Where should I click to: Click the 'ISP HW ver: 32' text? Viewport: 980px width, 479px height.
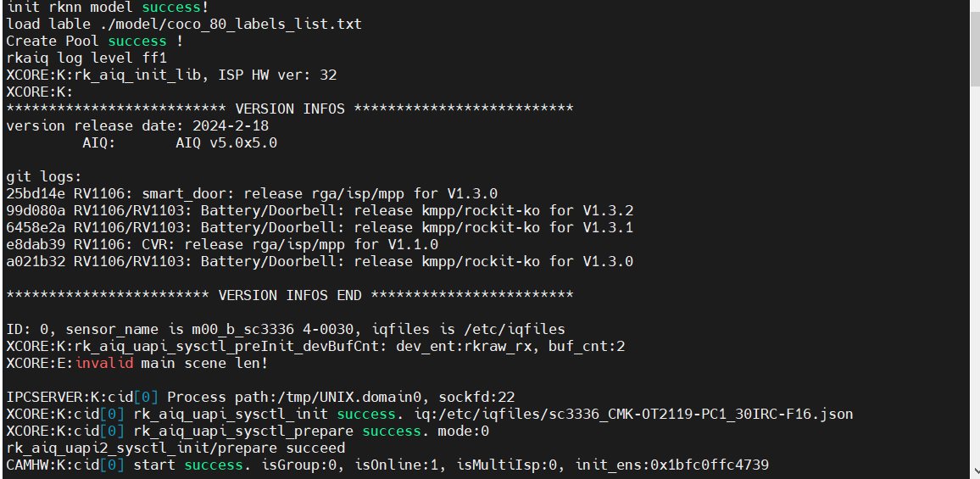click(x=277, y=75)
